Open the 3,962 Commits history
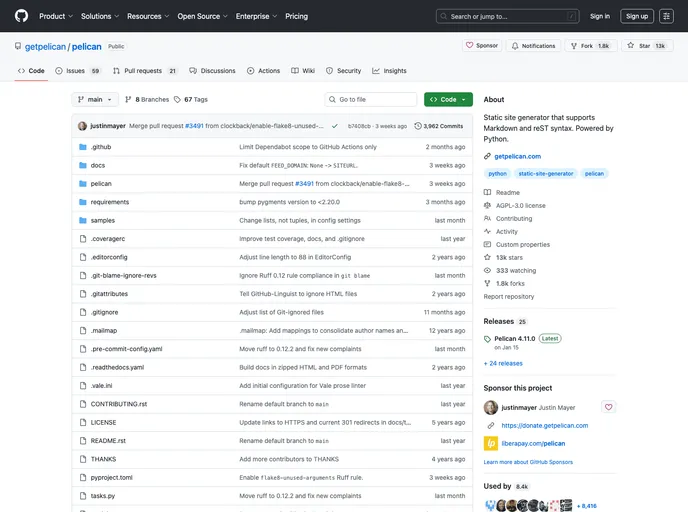This screenshot has height=512, width=688. [x=439, y=126]
